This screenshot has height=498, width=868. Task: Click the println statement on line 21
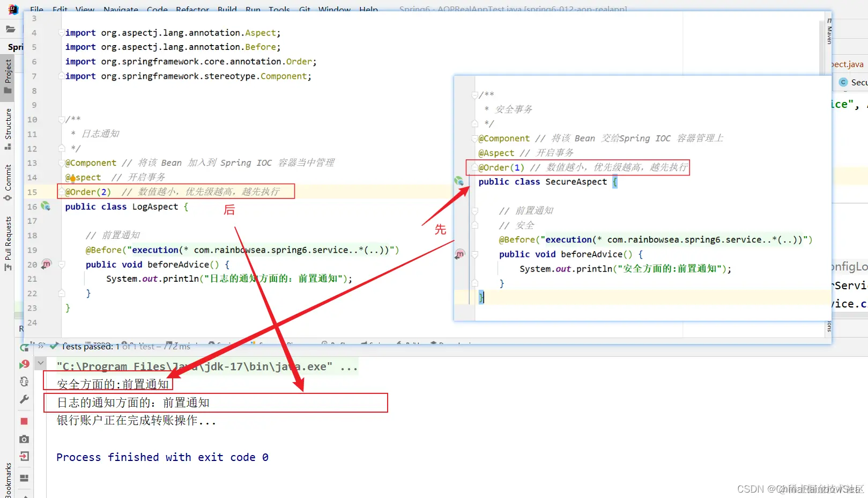[x=229, y=279]
